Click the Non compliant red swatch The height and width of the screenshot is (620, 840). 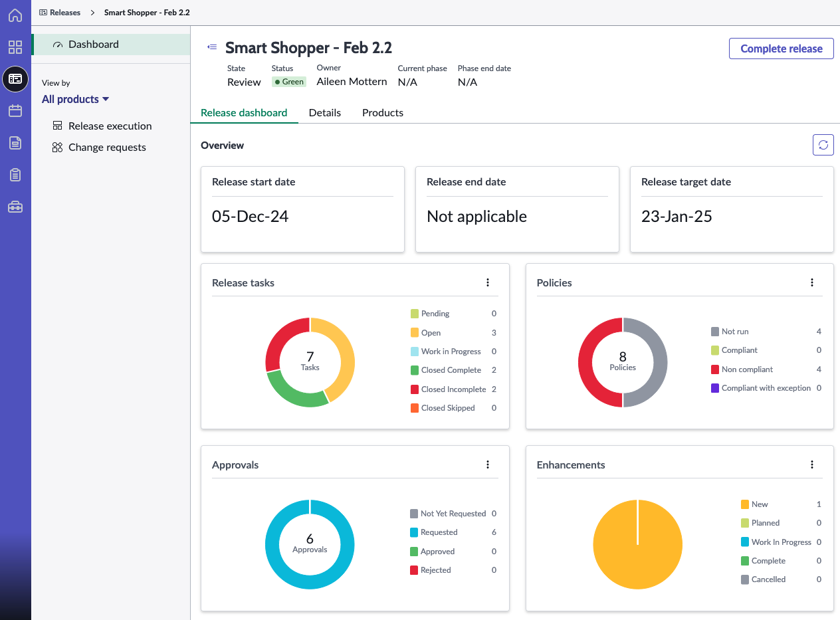tap(715, 369)
